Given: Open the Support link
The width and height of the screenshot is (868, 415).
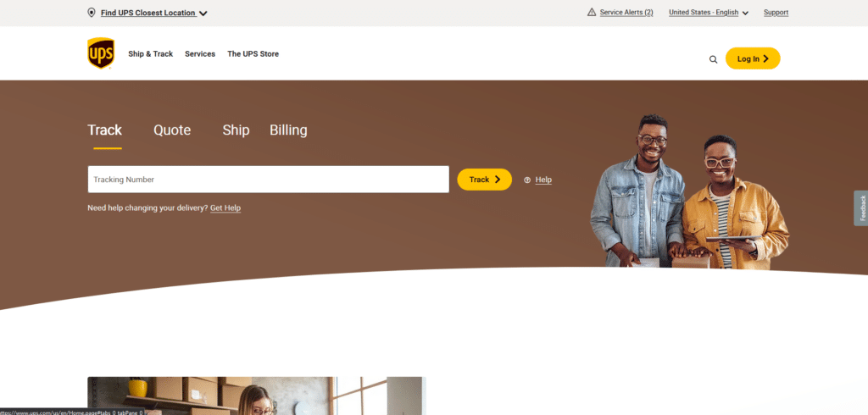Looking at the screenshot, I should (x=776, y=12).
